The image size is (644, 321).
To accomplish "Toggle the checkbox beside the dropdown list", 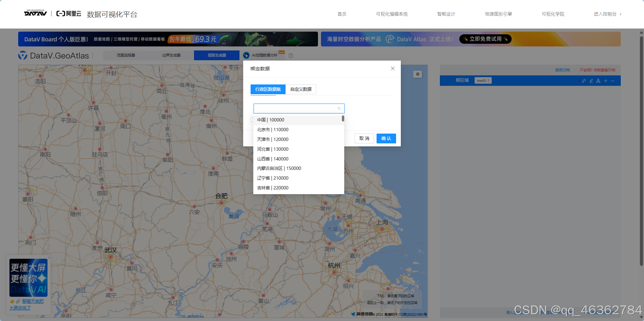I will pyautogui.click(x=252, y=120).
